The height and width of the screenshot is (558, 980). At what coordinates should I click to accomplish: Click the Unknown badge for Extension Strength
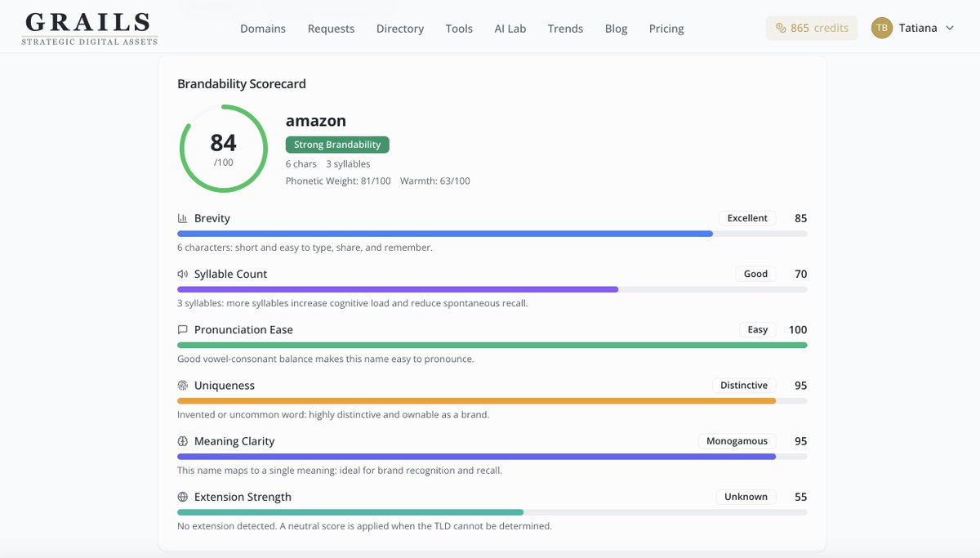(746, 497)
